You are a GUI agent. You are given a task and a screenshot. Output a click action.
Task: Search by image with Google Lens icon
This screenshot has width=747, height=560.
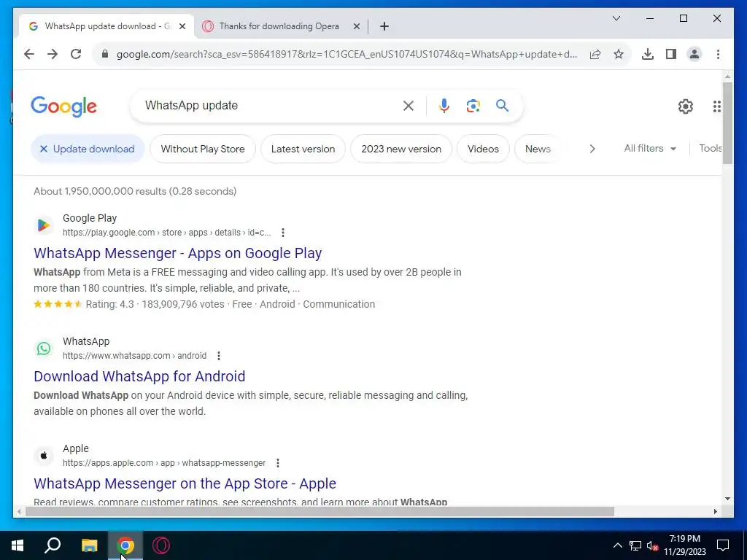(x=473, y=106)
